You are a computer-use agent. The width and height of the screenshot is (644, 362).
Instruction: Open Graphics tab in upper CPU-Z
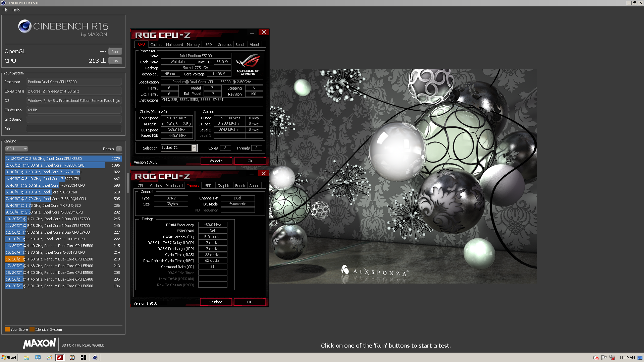[225, 45]
